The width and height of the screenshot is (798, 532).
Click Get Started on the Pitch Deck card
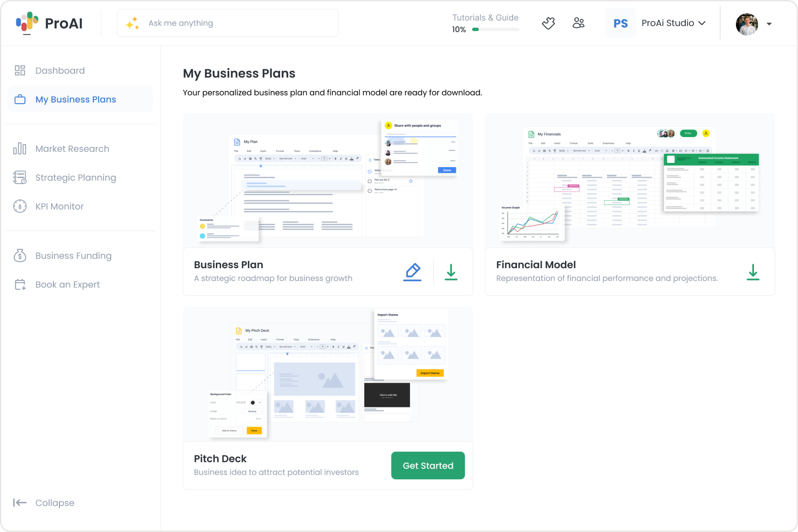point(428,465)
